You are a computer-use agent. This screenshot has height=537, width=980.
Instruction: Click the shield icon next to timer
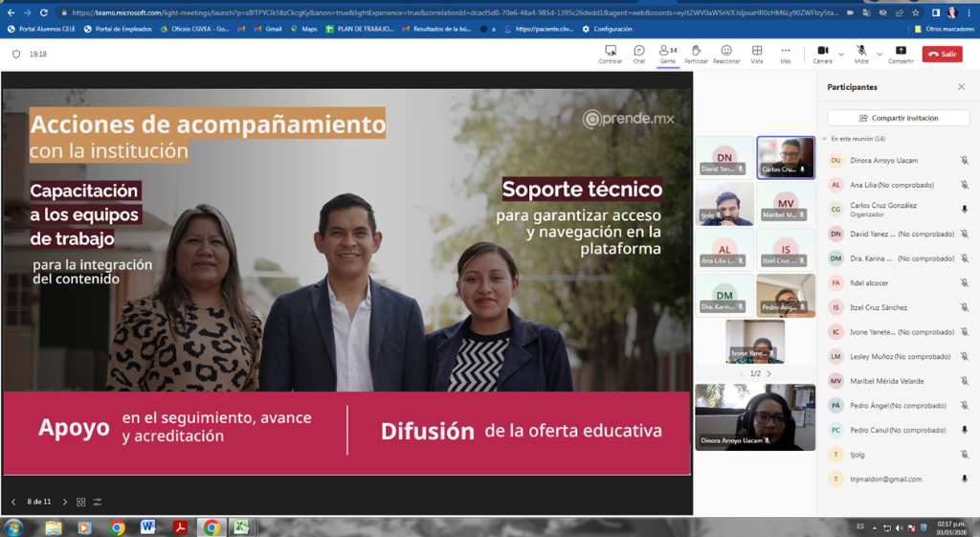[x=16, y=55]
